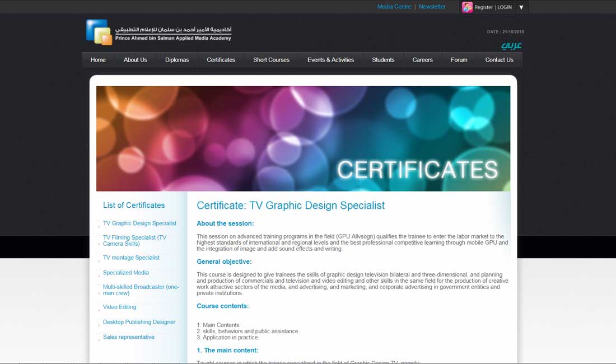
Task: Click the Register user avatar icon
Action: pyautogui.click(x=467, y=7)
